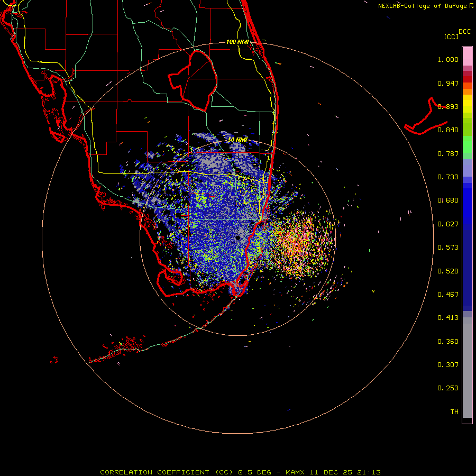Select the 0.573 scale label
Image resolution: width=476 pixels, height=476 pixels.
[x=448, y=248]
